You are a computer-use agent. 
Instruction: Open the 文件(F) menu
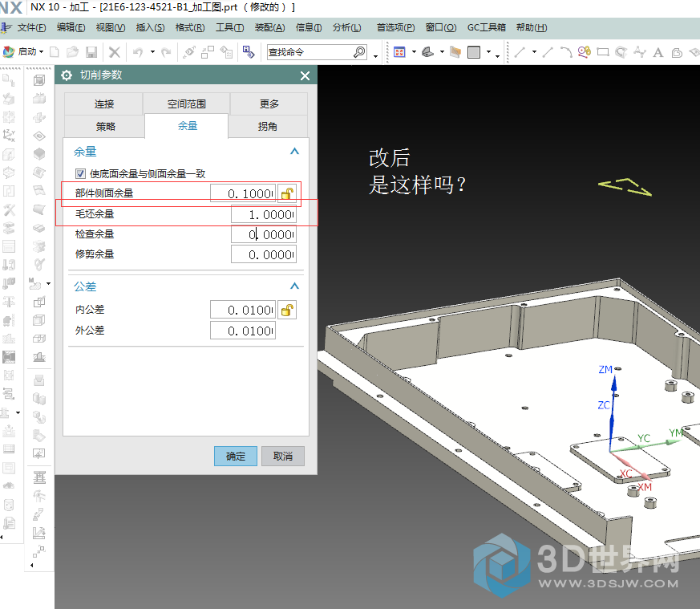click(x=31, y=28)
